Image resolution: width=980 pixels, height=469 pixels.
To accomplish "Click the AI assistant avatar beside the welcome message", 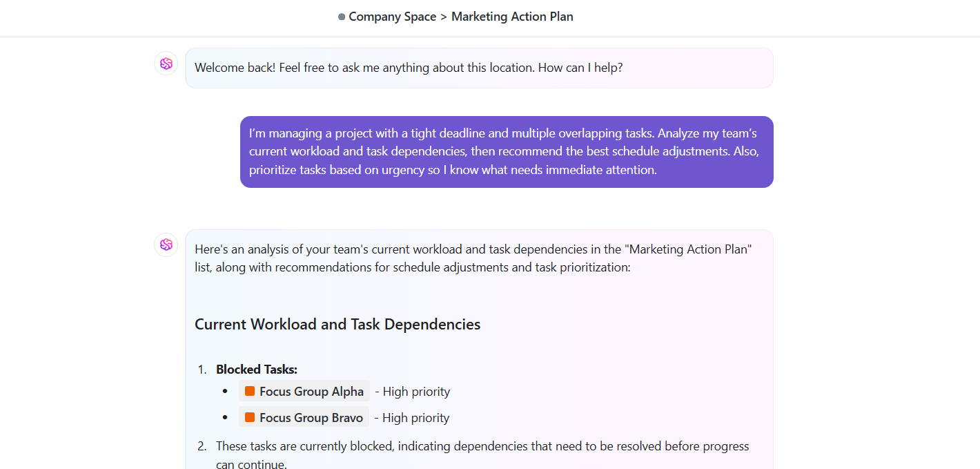I will pyautogui.click(x=166, y=63).
